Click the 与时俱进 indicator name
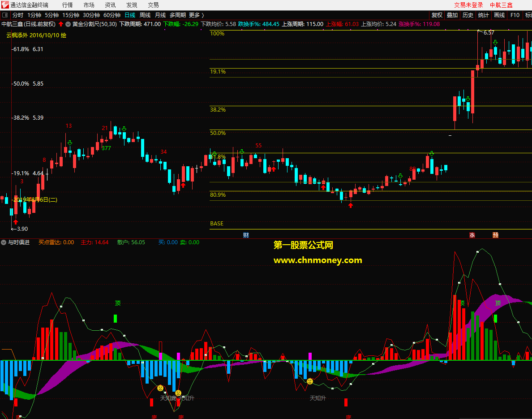 pyautogui.click(x=19, y=242)
